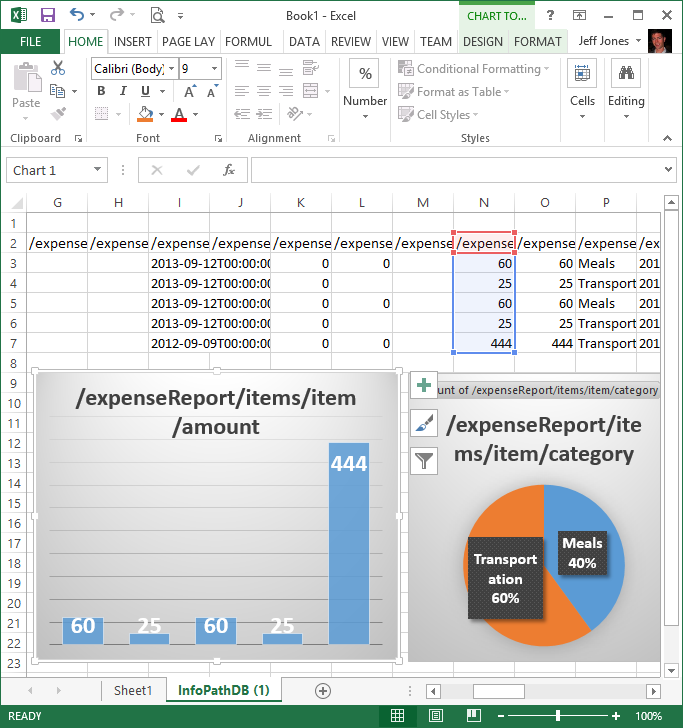Expand the Editing group dropdown
This screenshot has width=683, height=728.
click(x=626, y=117)
